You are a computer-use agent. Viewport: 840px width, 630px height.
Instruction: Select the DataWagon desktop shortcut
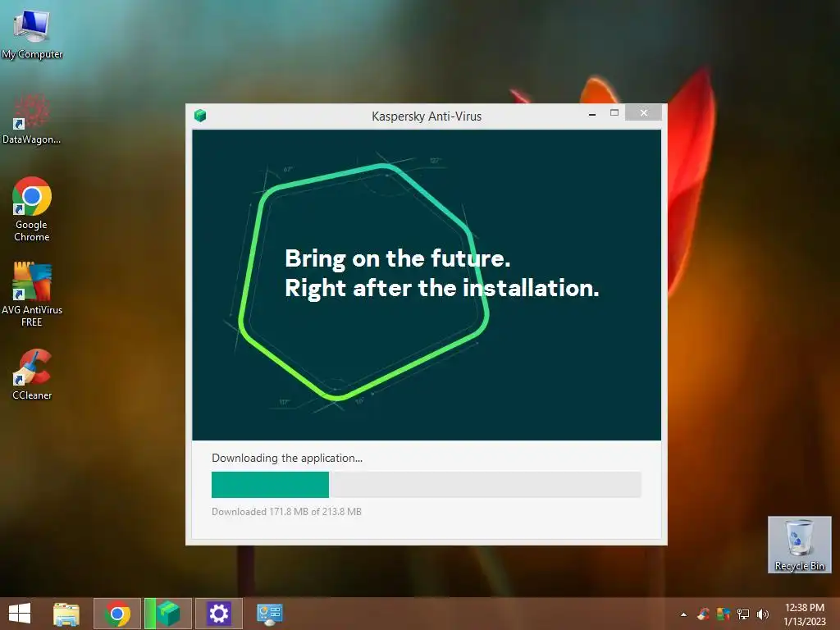tap(32, 119)
